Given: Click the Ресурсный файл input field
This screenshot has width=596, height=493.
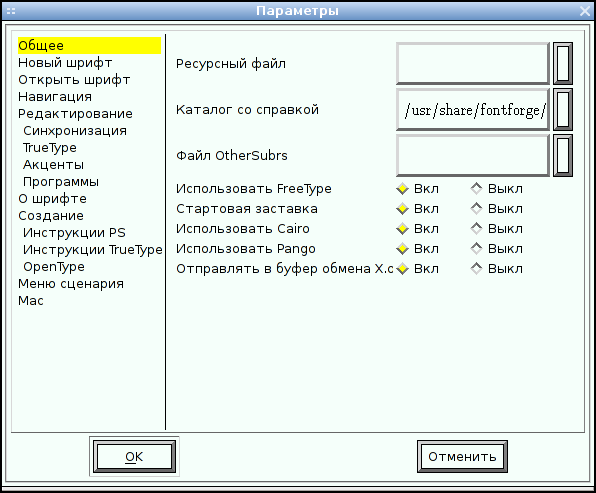Looking at the screenshot, I should [473, 63].
